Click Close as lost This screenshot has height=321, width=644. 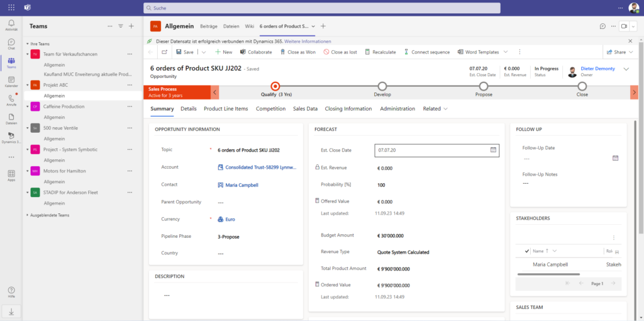(340, 52)
